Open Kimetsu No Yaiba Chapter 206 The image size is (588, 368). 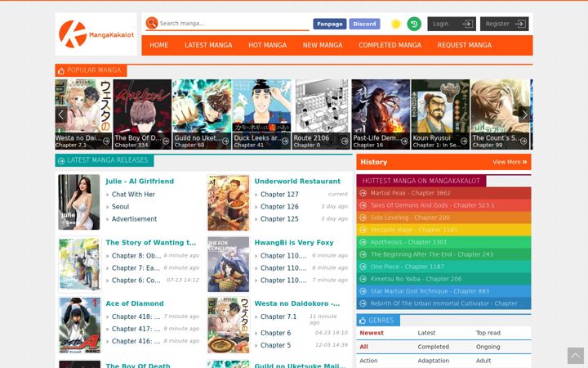416,279
